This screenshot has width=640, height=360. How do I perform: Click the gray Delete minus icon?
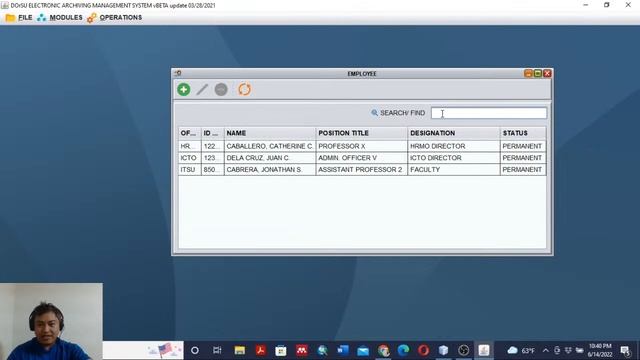[221, 89]
